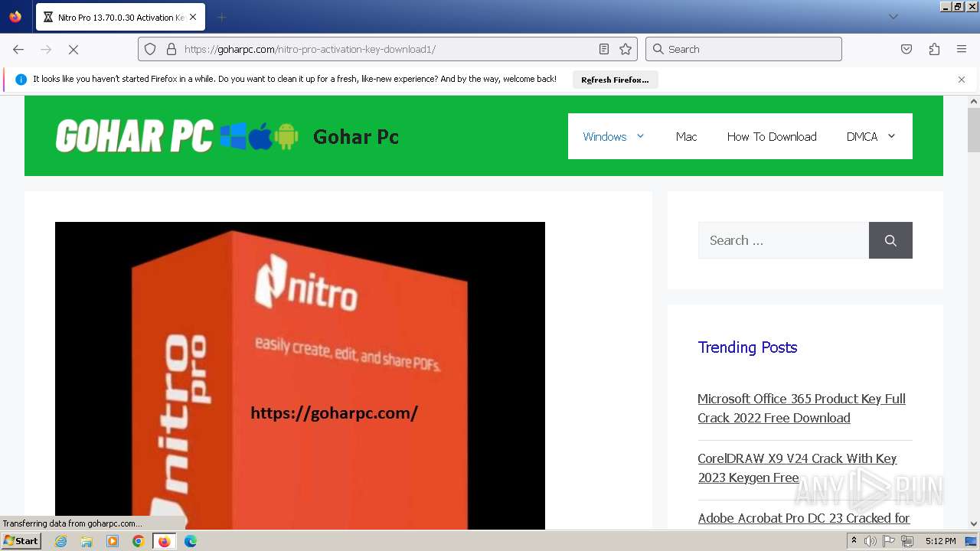Open Firefox application hamburger menu
Screen dimensions: 980x551
[x=962, y=49]
